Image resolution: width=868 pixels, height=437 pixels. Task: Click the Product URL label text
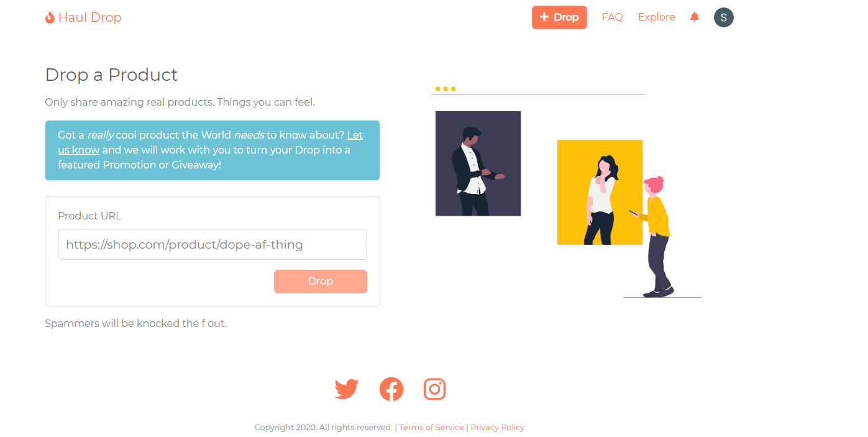[x=89, y=216]
